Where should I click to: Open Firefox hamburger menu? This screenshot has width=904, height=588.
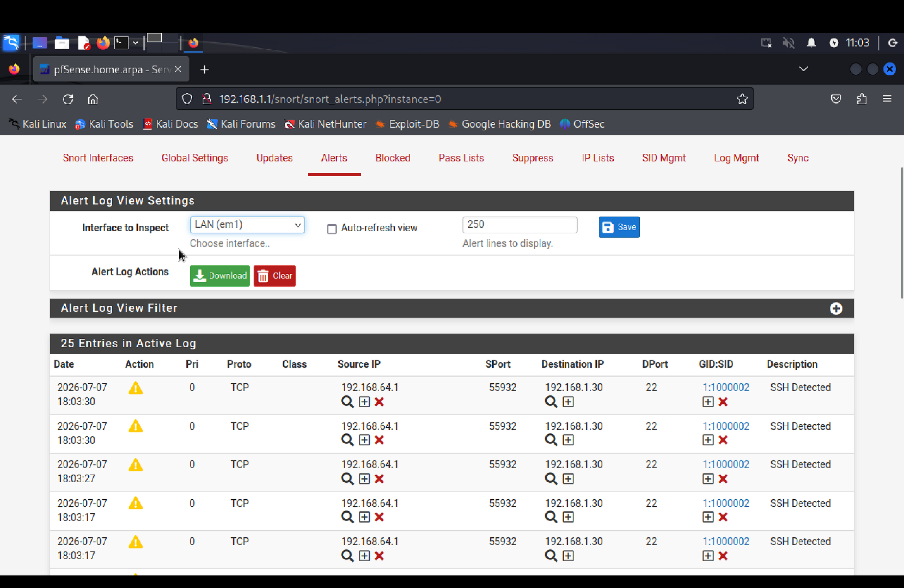887,99
